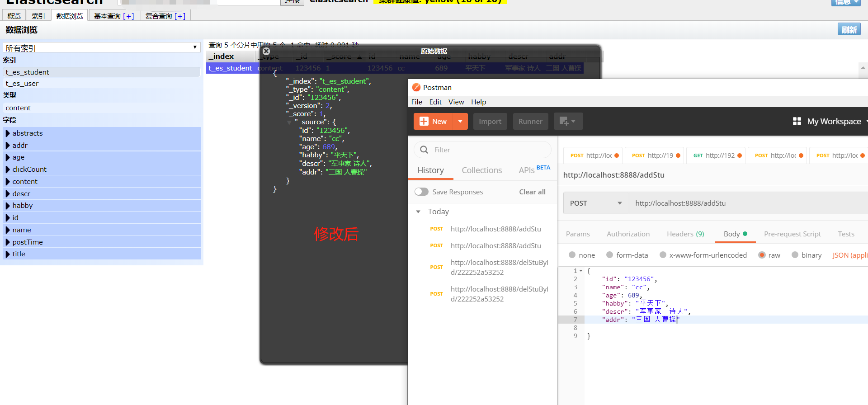Open the Pre-request Script tab
This screenshot has height=405, width=868.
click(792, 234)
